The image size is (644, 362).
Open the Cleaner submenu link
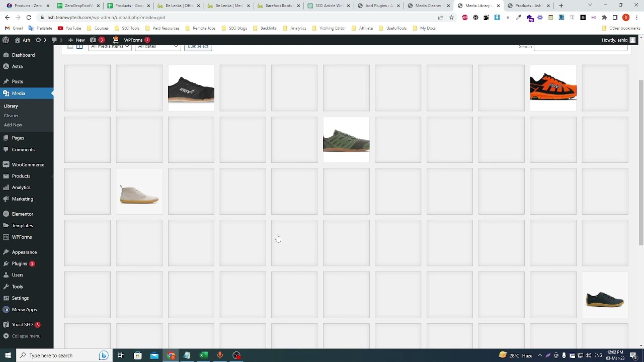[11, 116]
